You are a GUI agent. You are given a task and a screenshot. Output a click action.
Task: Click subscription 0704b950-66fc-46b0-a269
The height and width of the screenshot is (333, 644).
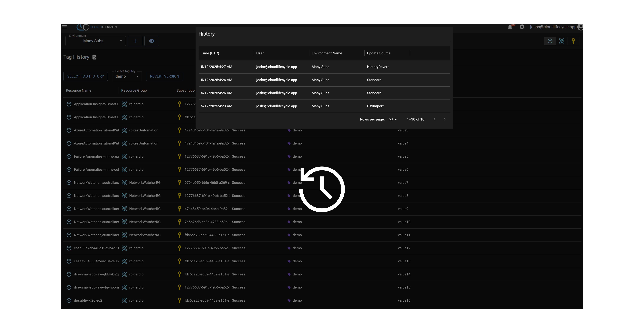click(207, 183)
